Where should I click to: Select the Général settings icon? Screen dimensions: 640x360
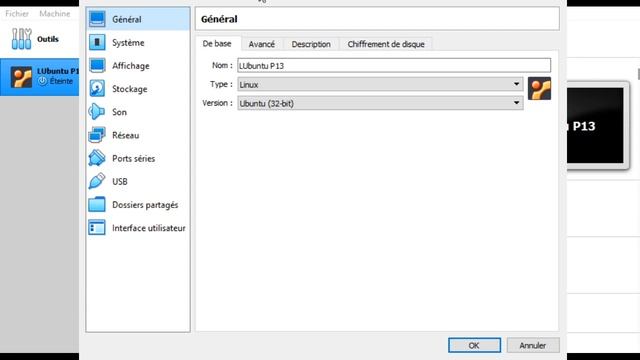(x=97, y=19)
